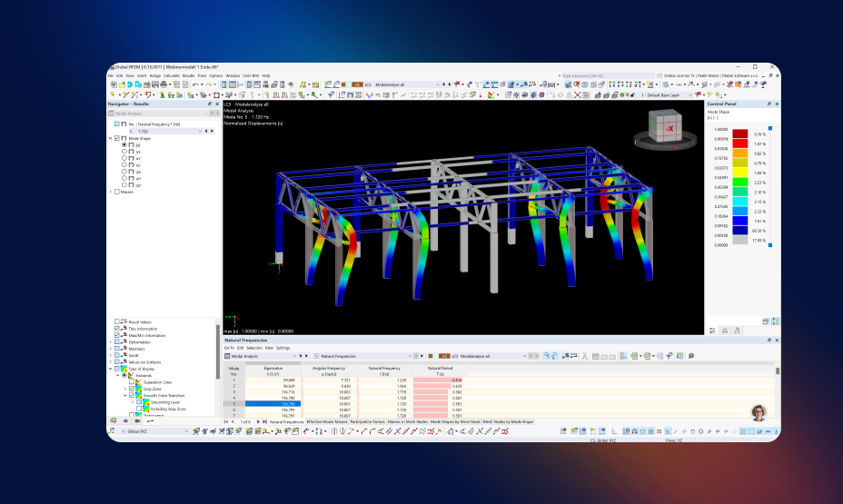Viewport: 843px width, 504px height.
Task: Open the Settings menu in Natural Frequencies panel
Action: click(x=283, y=348)
